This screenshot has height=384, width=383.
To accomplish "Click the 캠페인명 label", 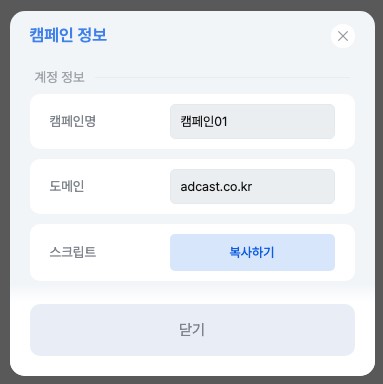I will coord(73,121).
